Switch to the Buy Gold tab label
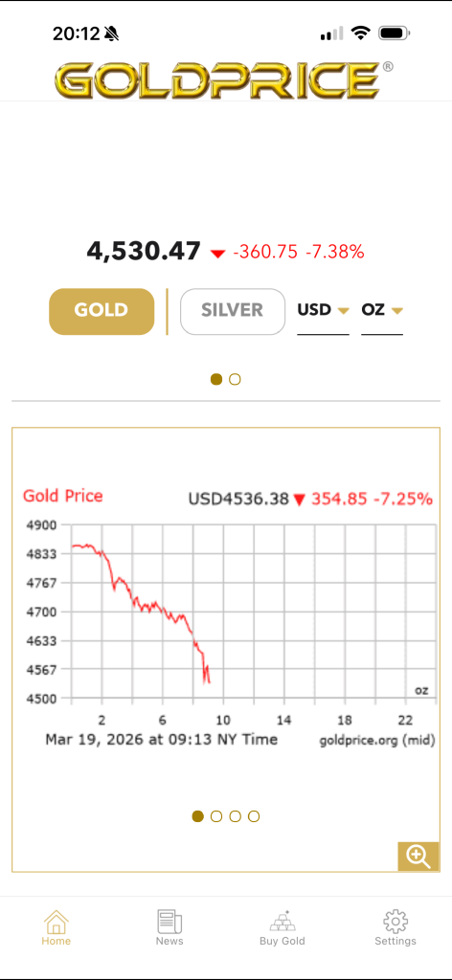 click(282, 941)
